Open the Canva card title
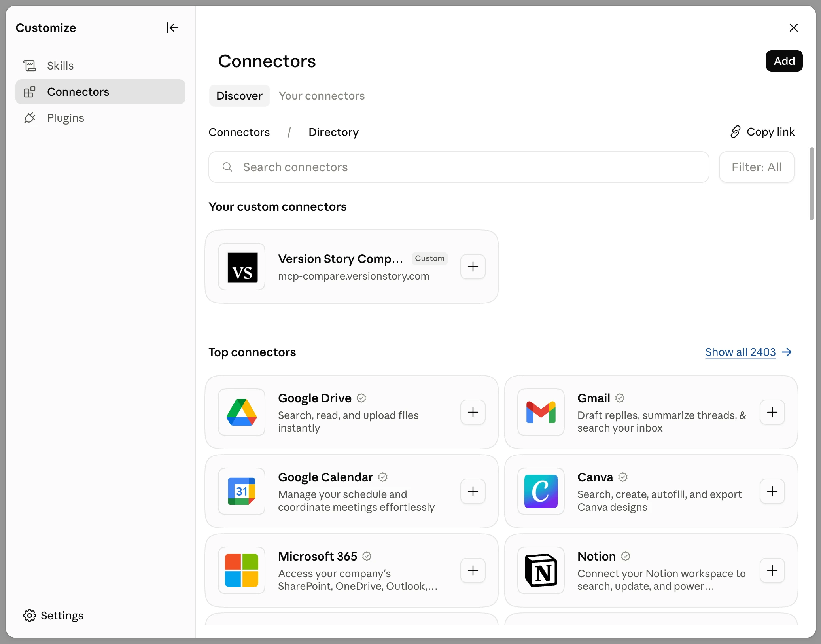 tap(595, 477)
